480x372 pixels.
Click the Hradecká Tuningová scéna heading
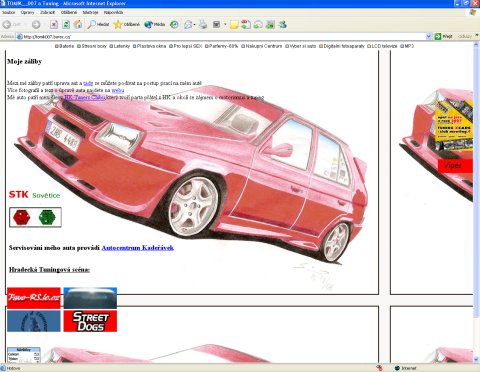pos(49,269)
